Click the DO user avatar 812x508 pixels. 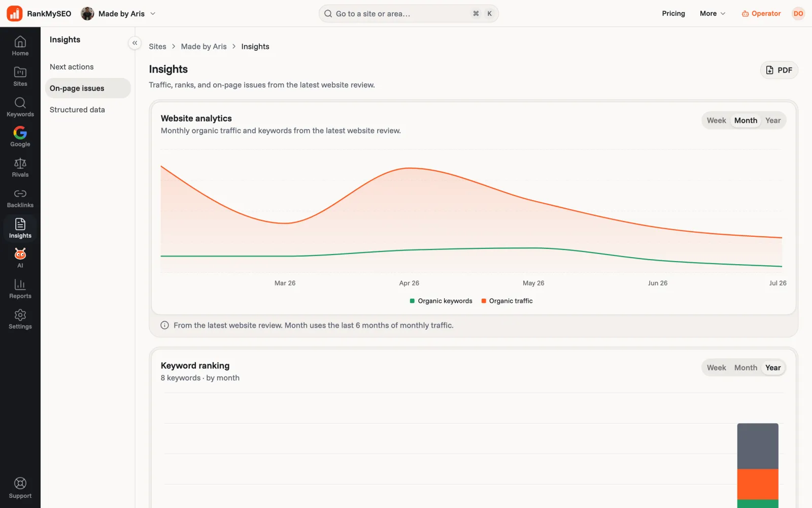point(798,14)
